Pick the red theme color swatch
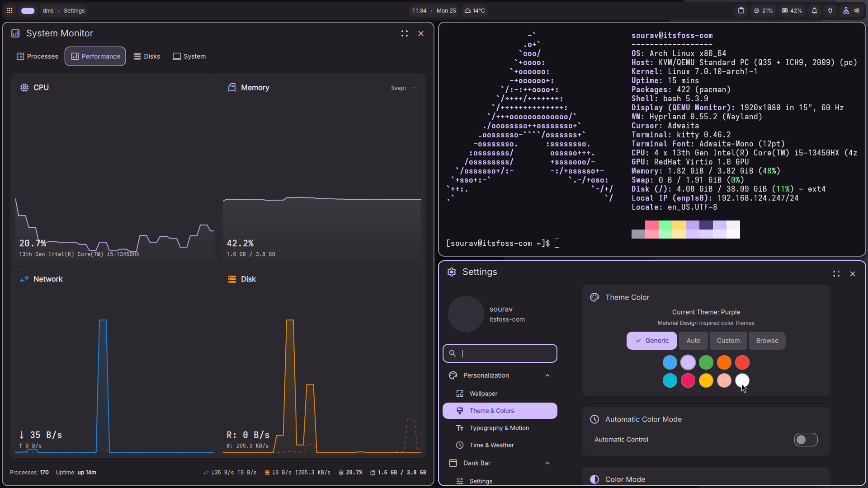This screenshot has height=488, width=868. (742, 362)
